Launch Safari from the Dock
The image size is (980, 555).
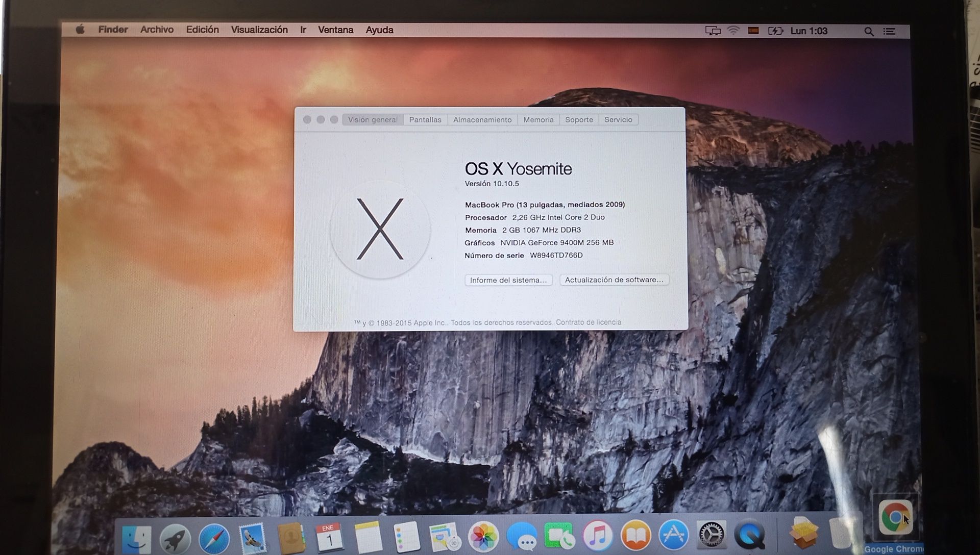[x=214, y=539]
